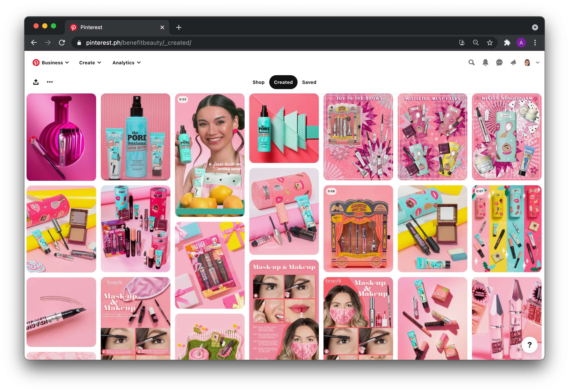Open the POREfessional Super Setter products pin
The image size is (569, 392).
tap(136, 137)
